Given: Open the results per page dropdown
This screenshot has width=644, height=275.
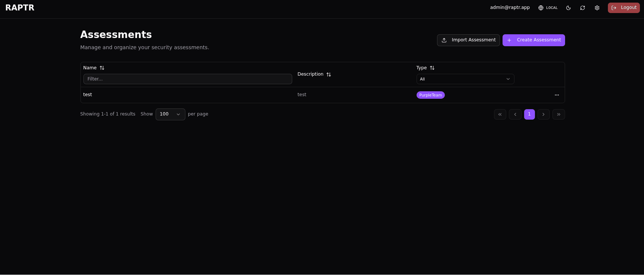Looking at the screenshot, I should [170, 114].
